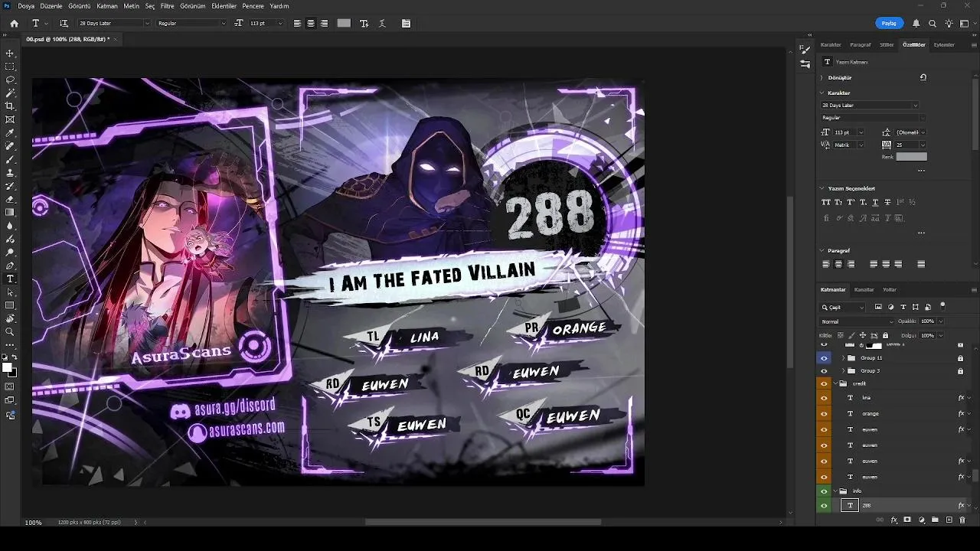Select the Zoom tool in toolbox
Image resolution: width=980 pixels, height=551 pixels.
(10, 331)
